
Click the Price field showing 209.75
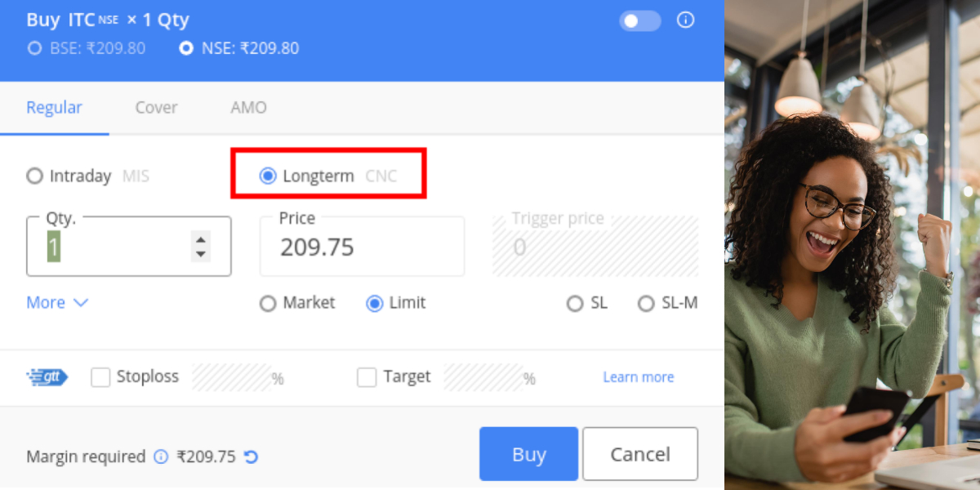[x=362, y=246]
